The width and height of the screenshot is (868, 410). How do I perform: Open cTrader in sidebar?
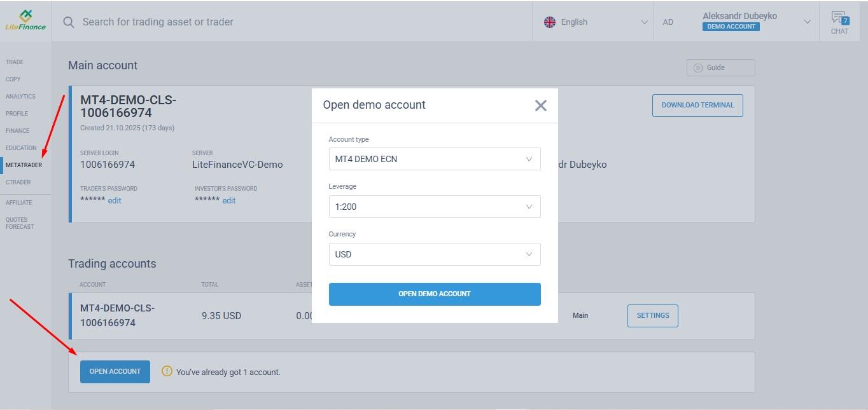[x=18, y=182]
